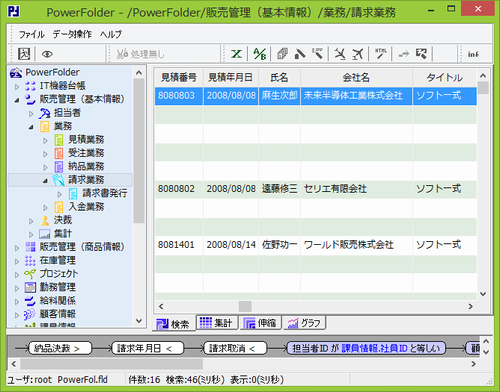Viewport: 500px width, 392px height.
Task: Select the row for セリエ有限会社
Action: pyautogui.click(x=316, y=189)
